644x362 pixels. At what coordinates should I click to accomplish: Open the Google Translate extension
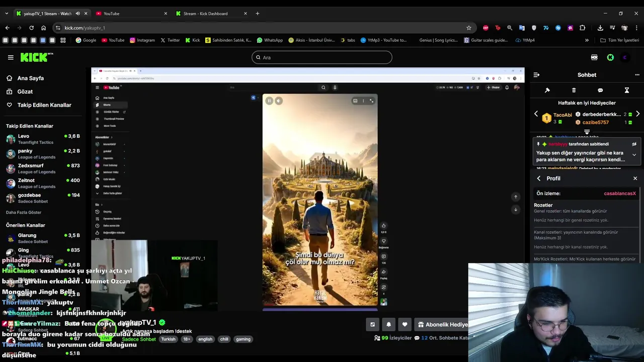coord(522,28)
